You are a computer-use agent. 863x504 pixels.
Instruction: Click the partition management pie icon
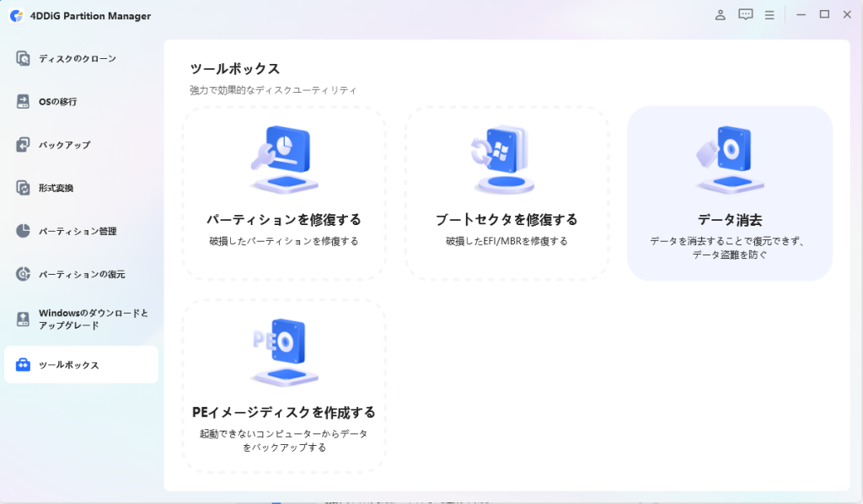24,231
